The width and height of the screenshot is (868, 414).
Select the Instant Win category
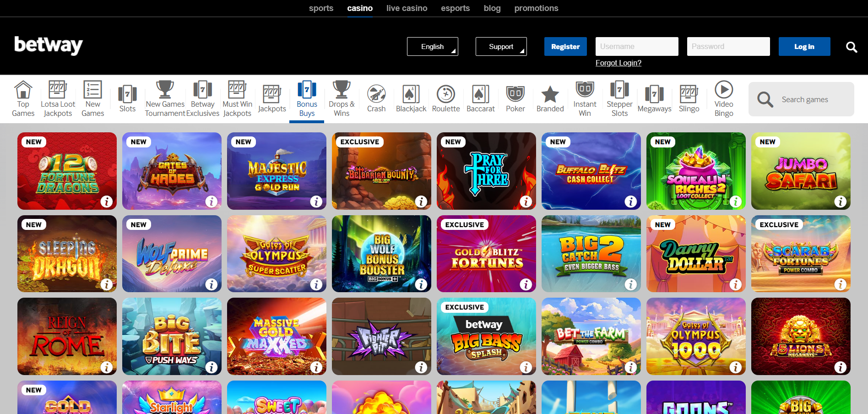point(585,99)
